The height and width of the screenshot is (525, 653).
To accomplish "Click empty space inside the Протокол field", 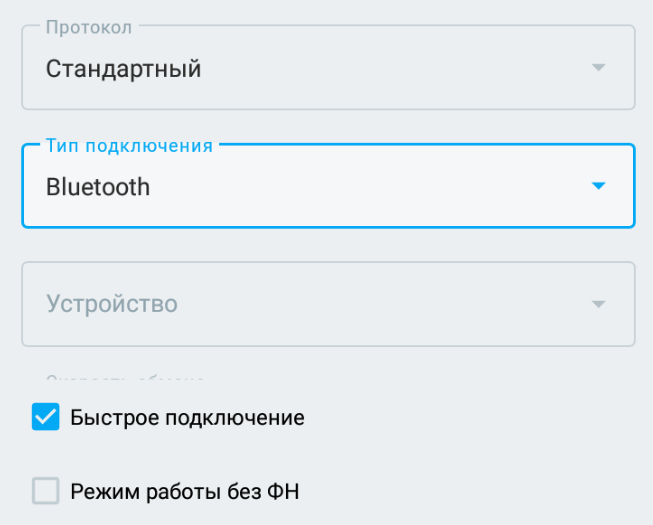I will point(400,69).
